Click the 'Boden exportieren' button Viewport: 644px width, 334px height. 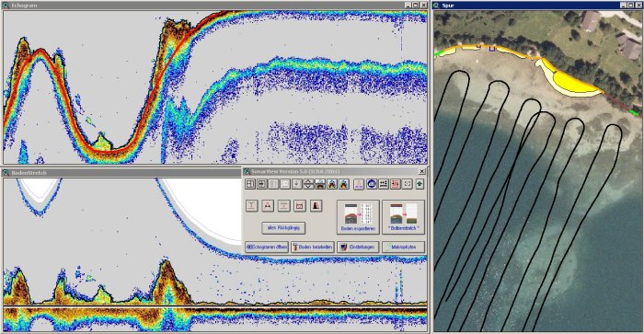358,217
